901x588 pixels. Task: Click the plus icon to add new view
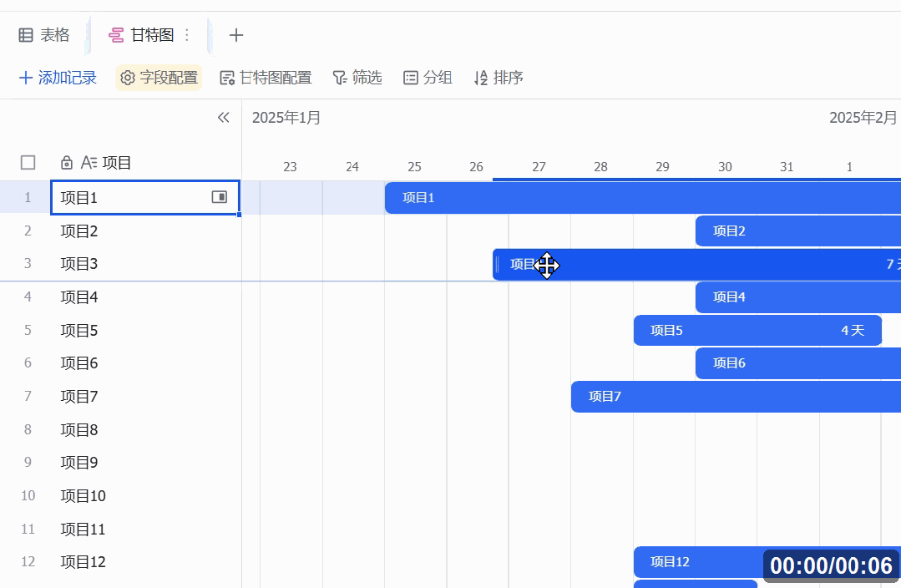click(x=236, y=35)
